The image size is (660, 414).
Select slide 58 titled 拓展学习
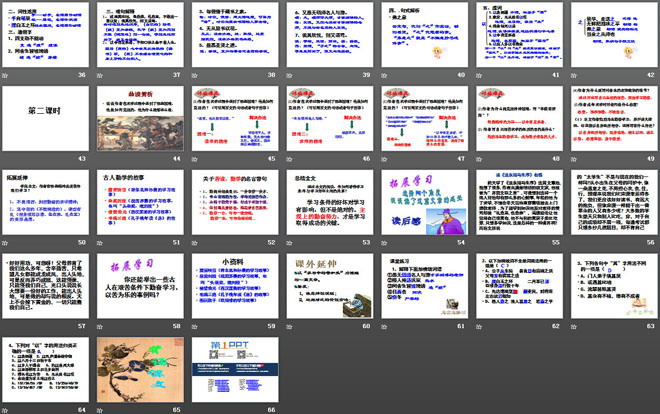141,285
